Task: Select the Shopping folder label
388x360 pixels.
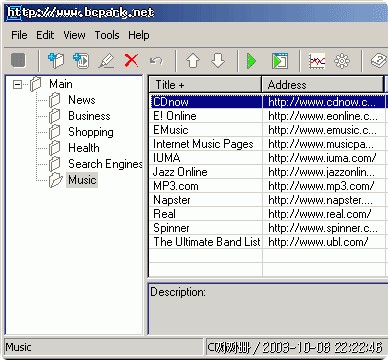Action: tap(91, 132)
